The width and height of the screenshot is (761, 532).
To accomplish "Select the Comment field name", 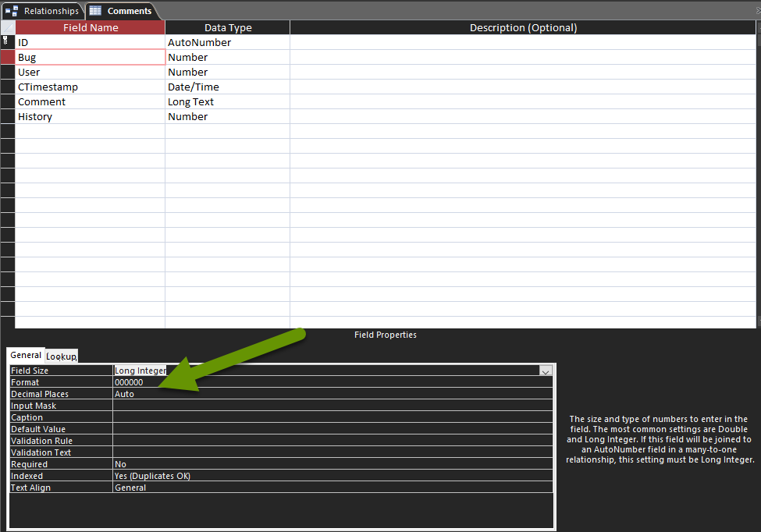I will pyautogui.click(x=90, y=101).
